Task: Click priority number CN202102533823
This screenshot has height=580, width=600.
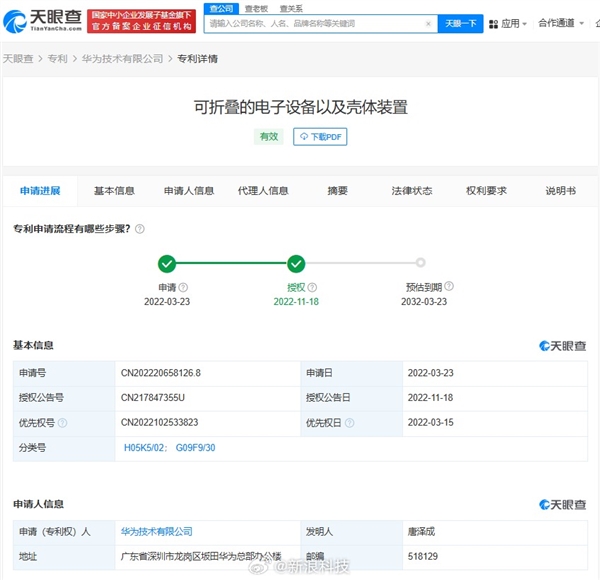Action: click(x=160, y=422)
